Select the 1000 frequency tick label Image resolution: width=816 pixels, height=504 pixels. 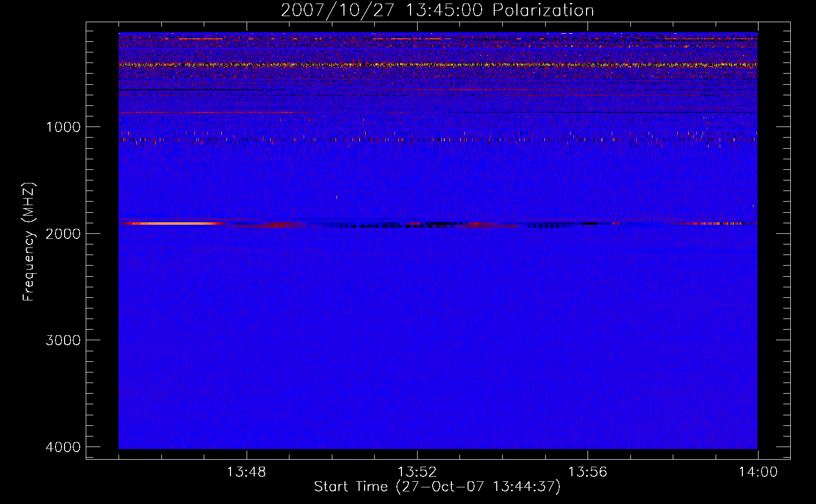(63, 127)
